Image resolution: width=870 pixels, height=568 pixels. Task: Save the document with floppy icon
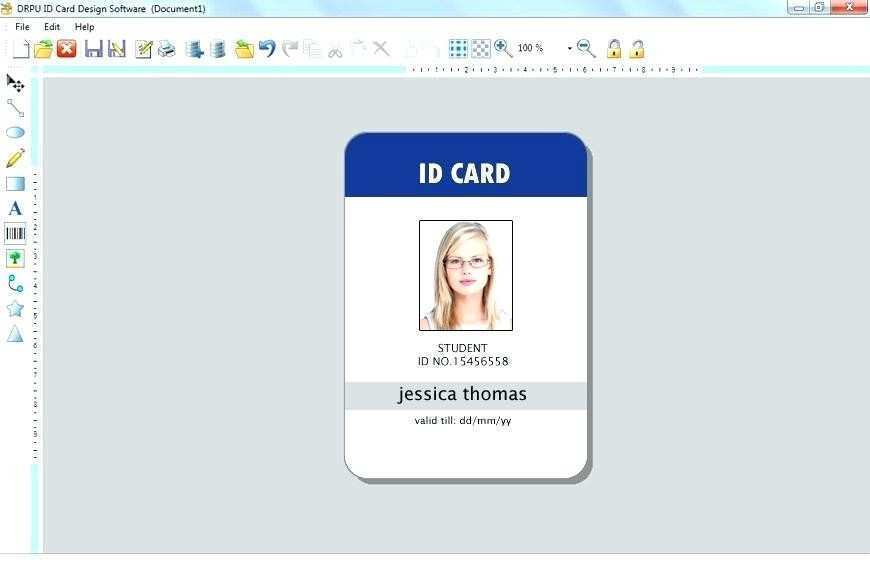click(93, 49)
